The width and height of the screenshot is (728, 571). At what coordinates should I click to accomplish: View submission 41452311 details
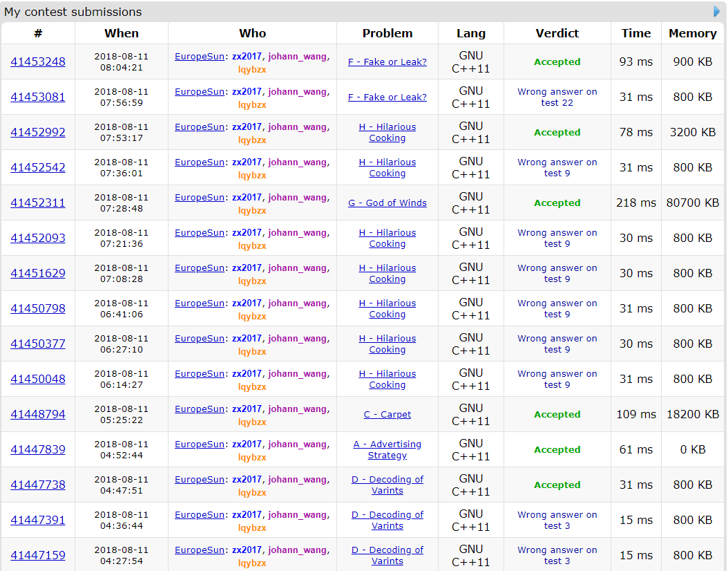(x=38, y=203)
